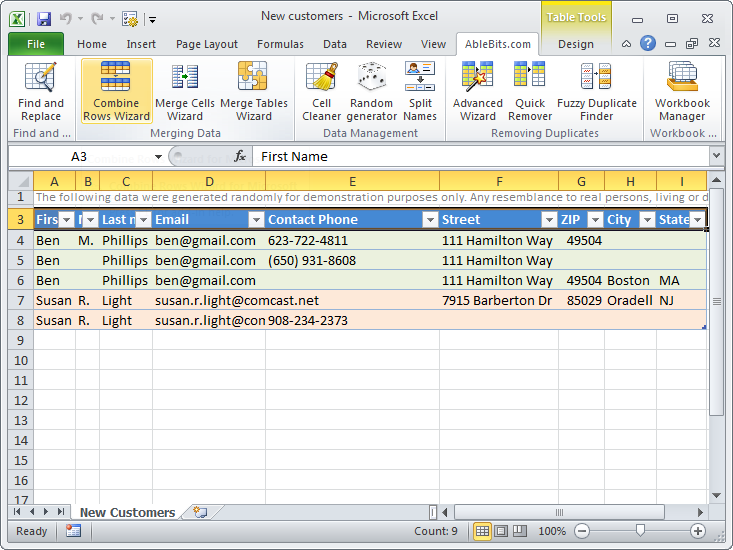
Task: Switch to Normal view
Action: pos(482,531)
